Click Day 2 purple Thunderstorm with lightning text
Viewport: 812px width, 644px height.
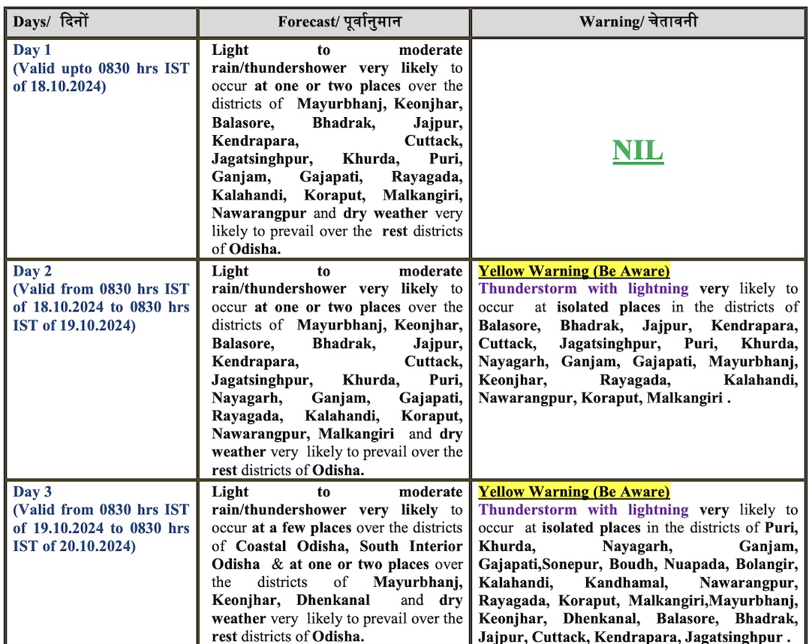click(583, 289)
